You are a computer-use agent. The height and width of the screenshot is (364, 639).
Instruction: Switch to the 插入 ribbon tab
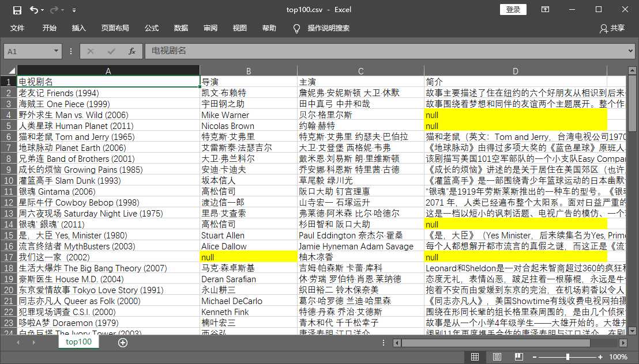click(78, 28)
